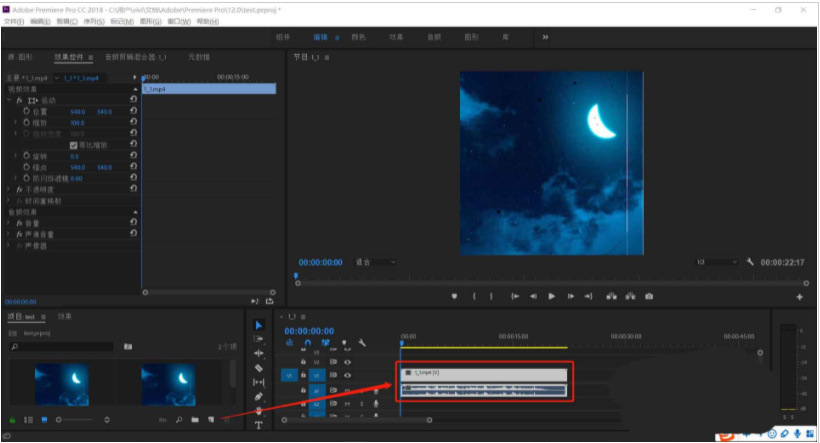This screenshot has height=443, width=820.
Task: Select the Ripple Edit tool
Action: point(259,353)
